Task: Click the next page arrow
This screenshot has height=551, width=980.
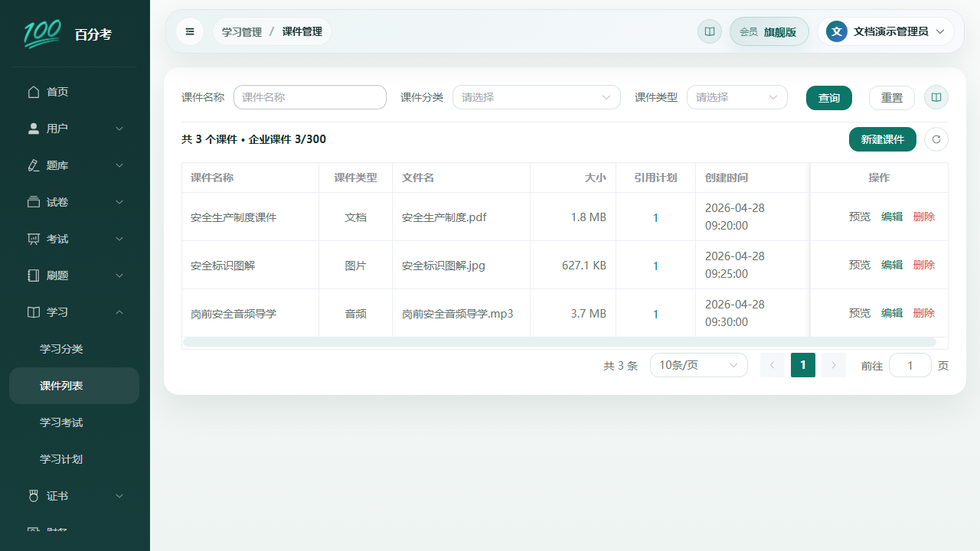Action: coord(834,365)
